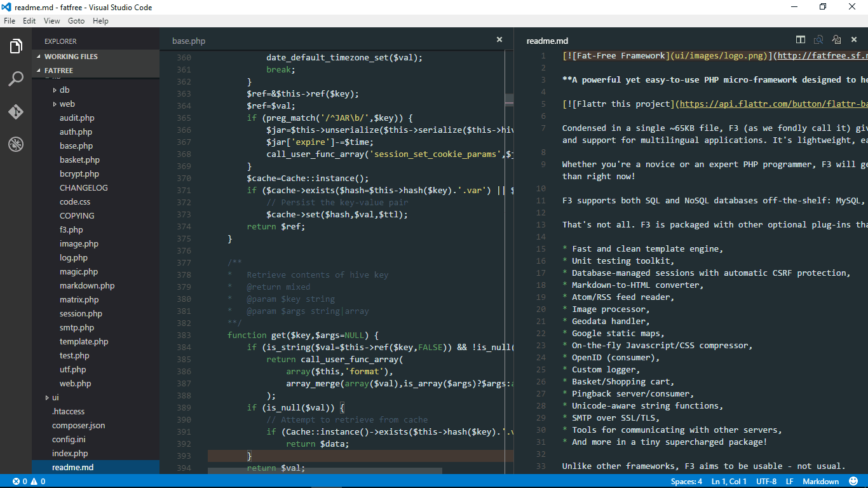Open f3.php in the explorer
The image size is (868, 488).
[x=71, y=230]
